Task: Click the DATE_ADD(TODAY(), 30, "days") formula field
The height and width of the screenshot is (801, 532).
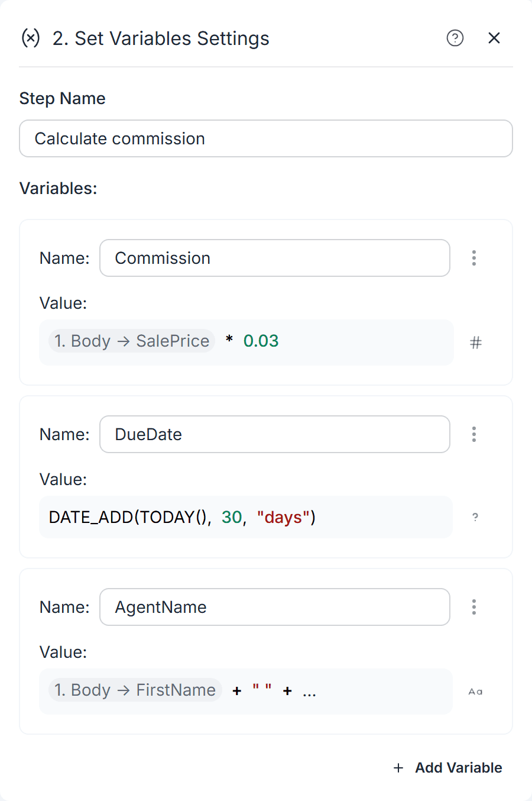Action: click(x=246, y=517)
